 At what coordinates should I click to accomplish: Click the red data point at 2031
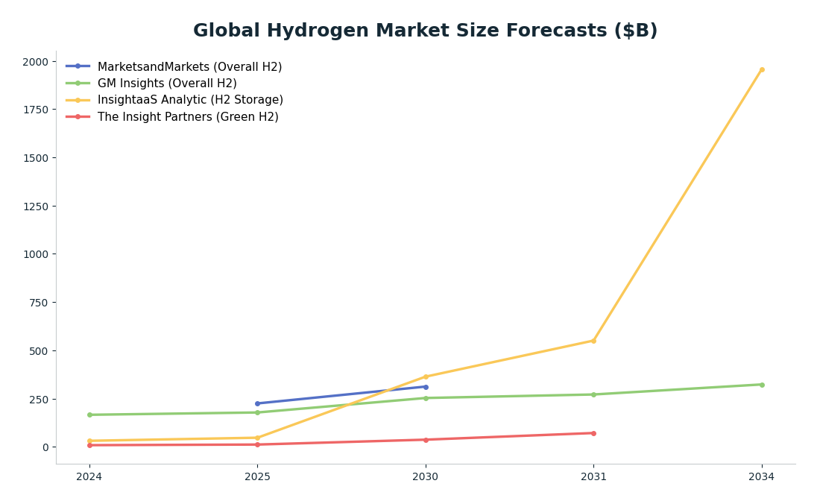click(x=593, y=433)
